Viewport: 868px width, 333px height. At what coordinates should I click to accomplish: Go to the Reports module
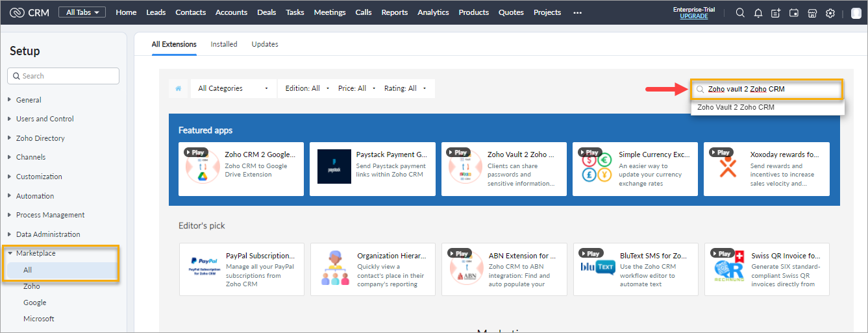point(395,12)
